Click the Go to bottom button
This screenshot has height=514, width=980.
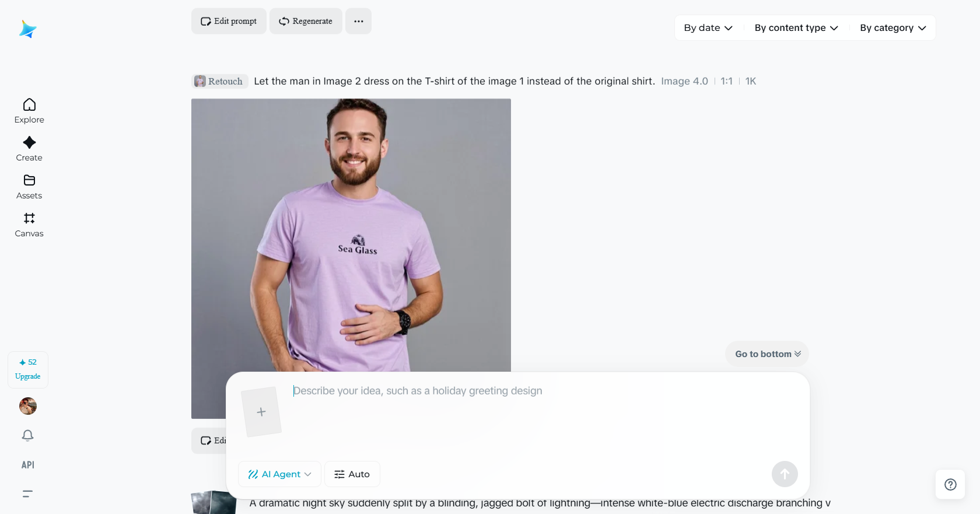(x=767, y=354)
